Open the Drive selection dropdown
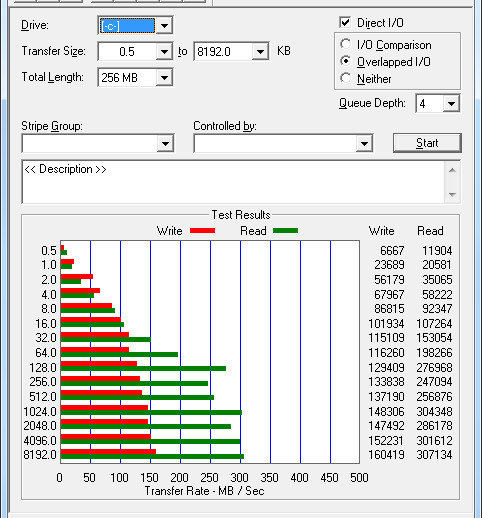 click(x=164, y=25)
